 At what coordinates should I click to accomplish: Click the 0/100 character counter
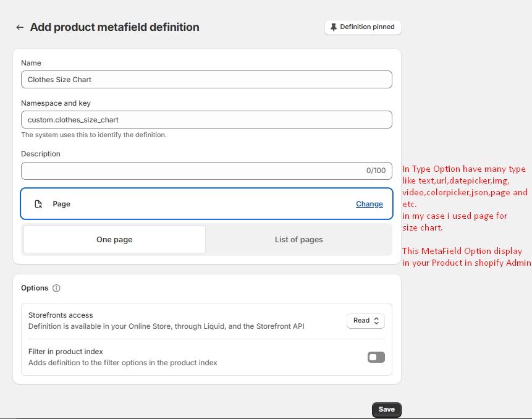[x=376, y=171]
